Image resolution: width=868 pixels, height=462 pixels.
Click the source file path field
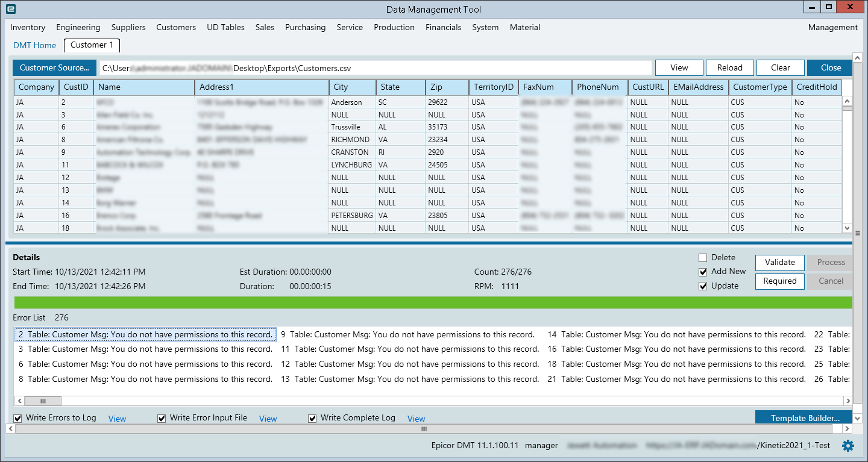click(375, 67)
